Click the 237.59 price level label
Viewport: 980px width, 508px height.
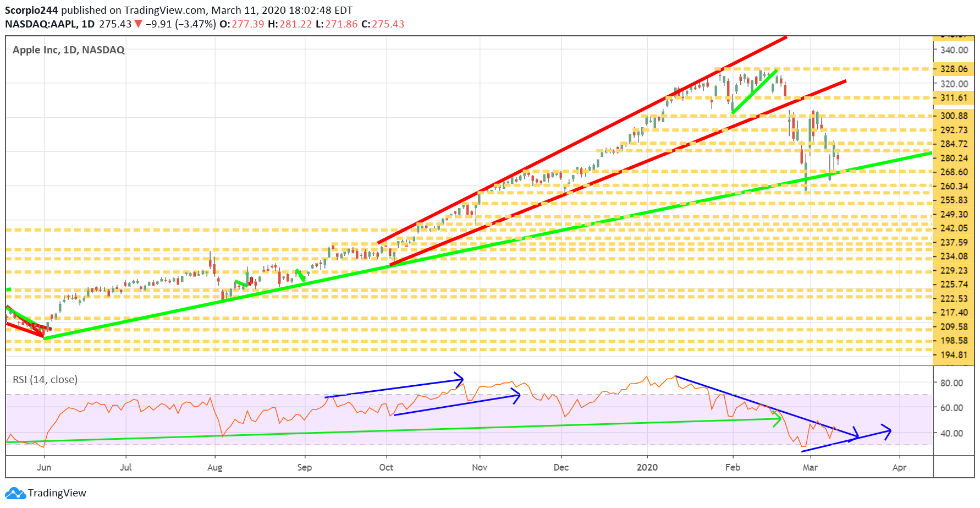coord(954,243)
